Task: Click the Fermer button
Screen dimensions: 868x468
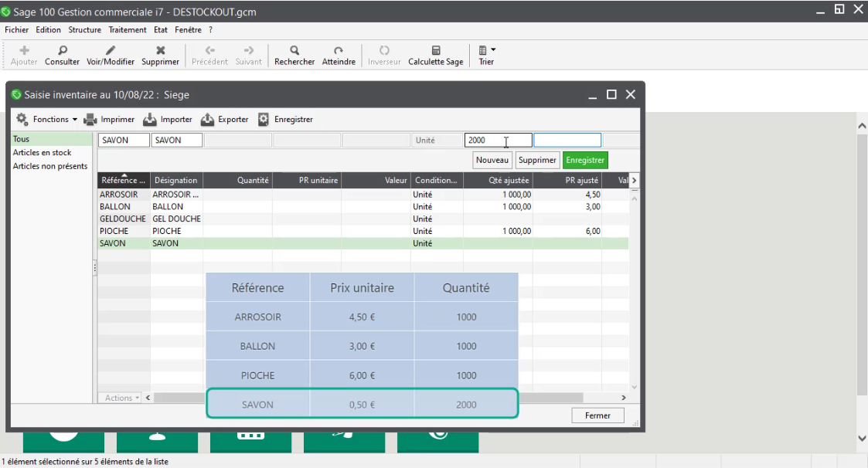Action: tap(597, 415)
